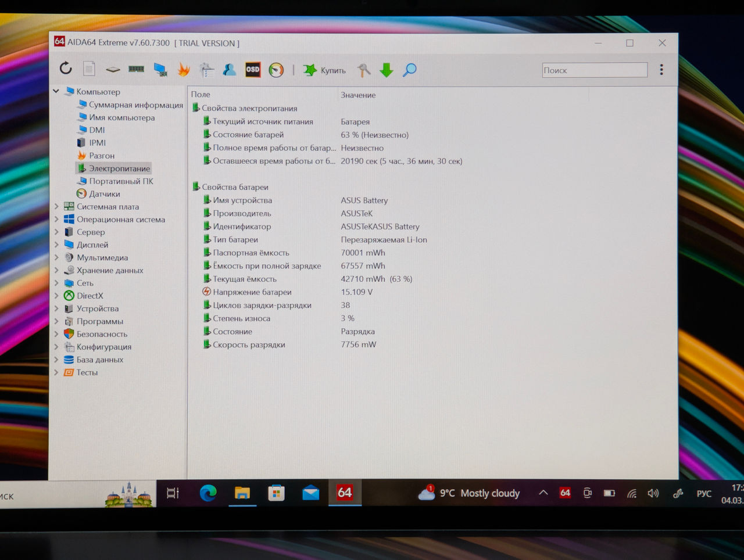The width and height of the screenshot is (744, 560).
Task: Click the magnifier search icon
Action: click(410, 70)
